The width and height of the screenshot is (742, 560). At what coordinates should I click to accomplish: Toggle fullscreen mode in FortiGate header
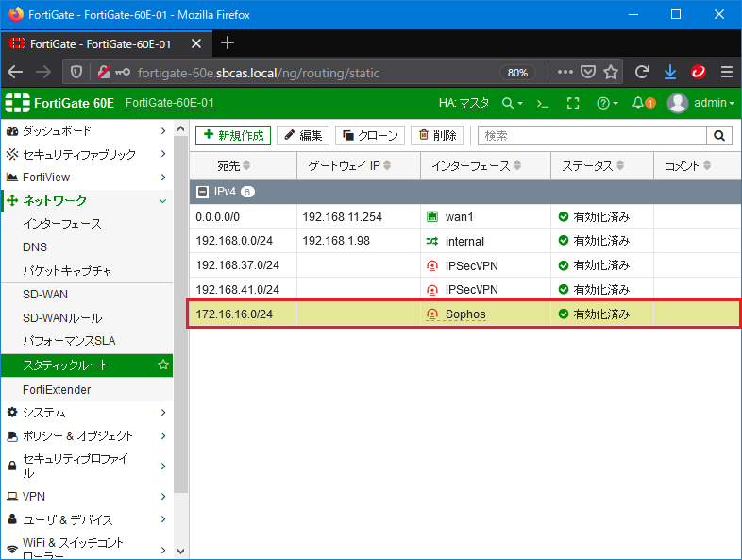(x=573, y=103)
